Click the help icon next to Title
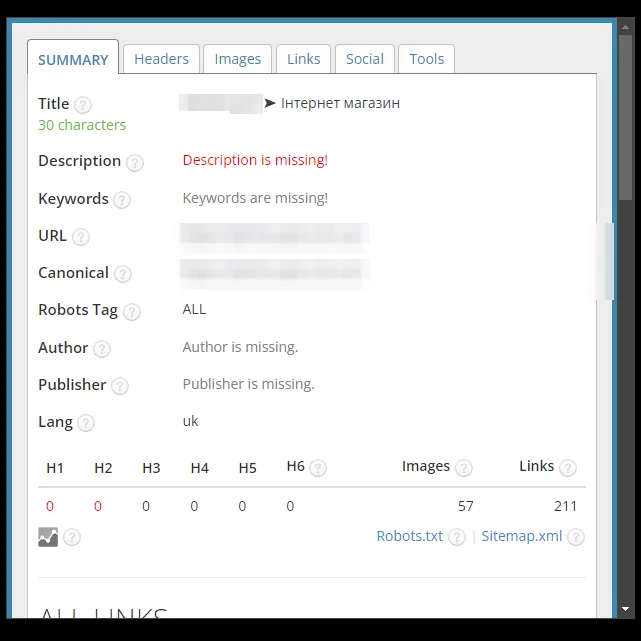 pyautogui.click(x=83, y=105)
